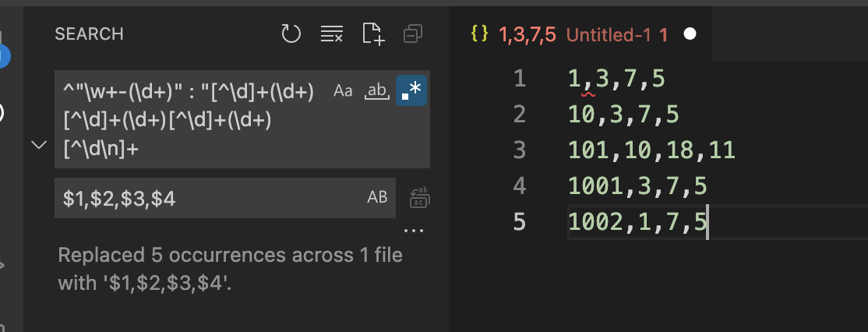The width and height of the screenshot is (868, 332).
Task: Open a new search editor
Action: click(373, 34)
